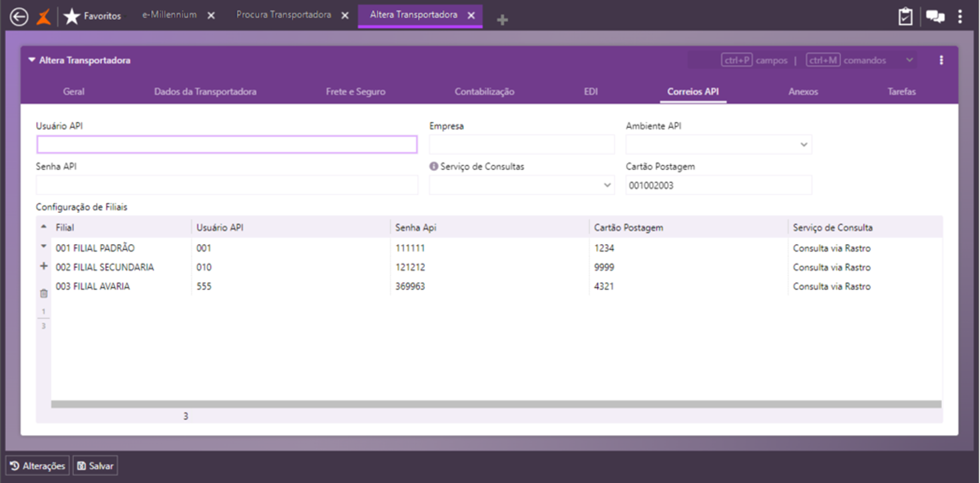Screen dimensions: 980x483
Task: Click the back arrow icon
Action: (19, 17)
